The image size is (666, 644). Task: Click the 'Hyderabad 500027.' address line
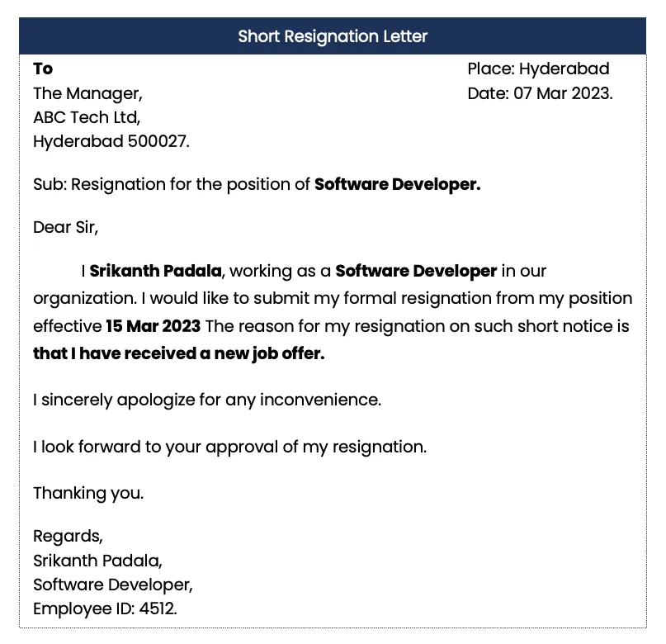[111, 142]
